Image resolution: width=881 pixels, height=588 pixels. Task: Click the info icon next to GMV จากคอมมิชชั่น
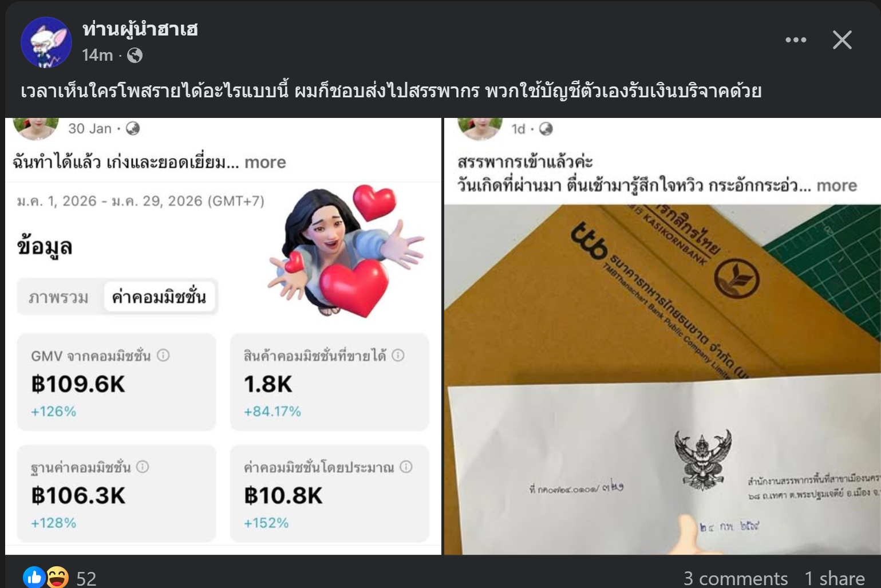163,356
